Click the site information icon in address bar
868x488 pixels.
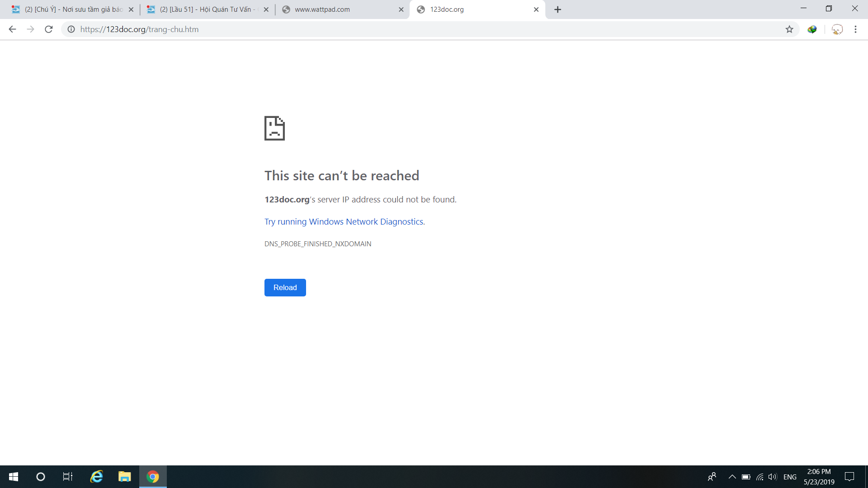71,29
